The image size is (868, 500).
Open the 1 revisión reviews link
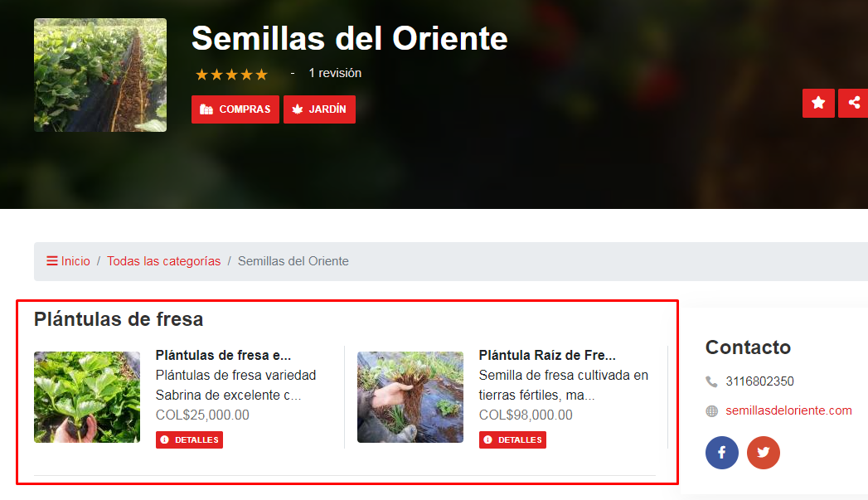click(x=335, y=73)
